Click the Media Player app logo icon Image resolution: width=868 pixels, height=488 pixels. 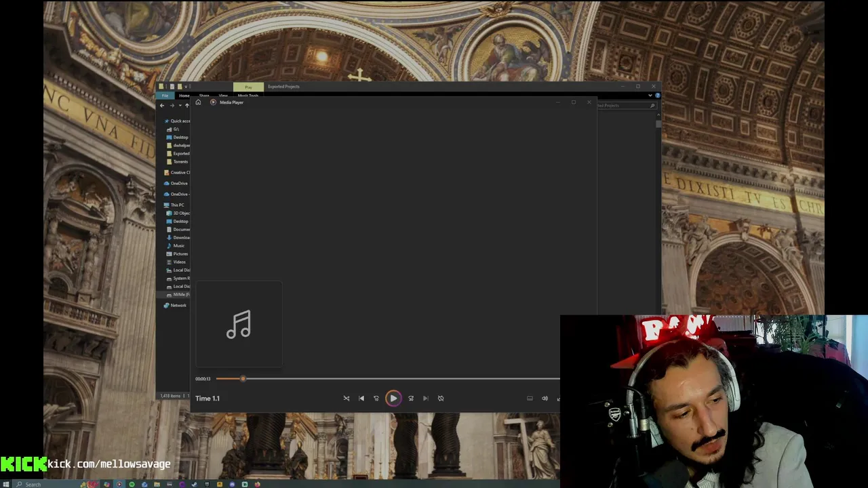pos(213,102)
